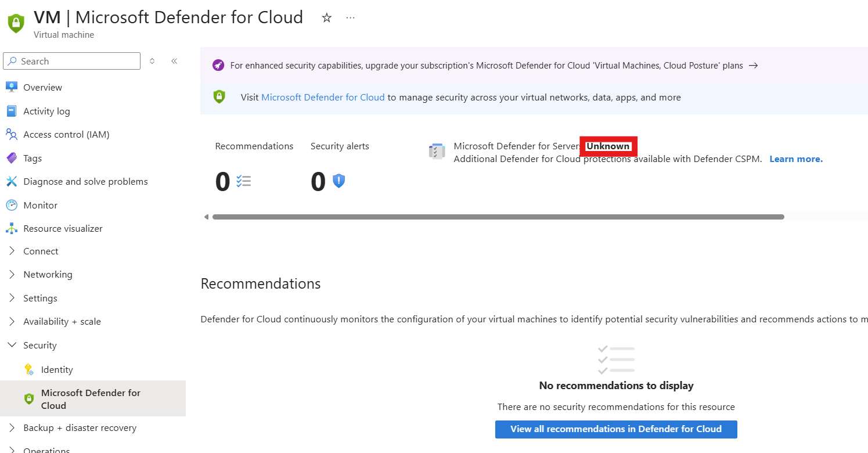Screen dimensions: 868x453
Task: Click the Defender for Cloud shield sidebar icon
Action: click(x=29, y=399)
